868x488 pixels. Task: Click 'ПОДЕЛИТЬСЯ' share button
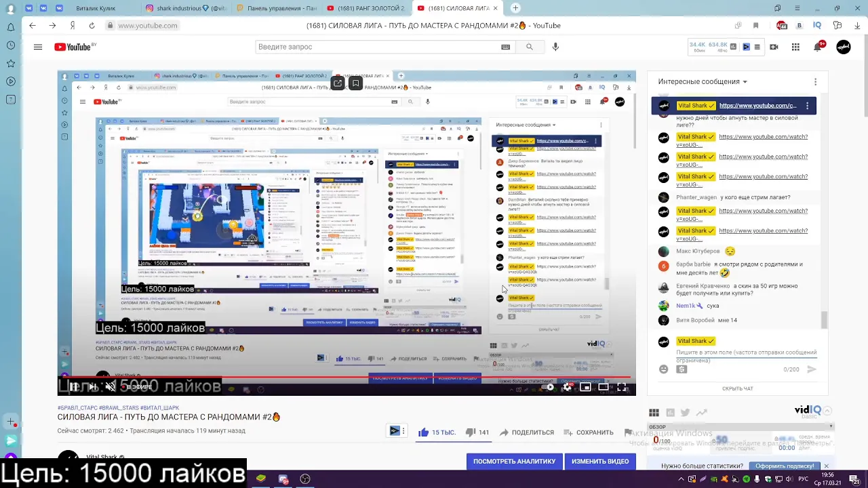coord(526,432)
